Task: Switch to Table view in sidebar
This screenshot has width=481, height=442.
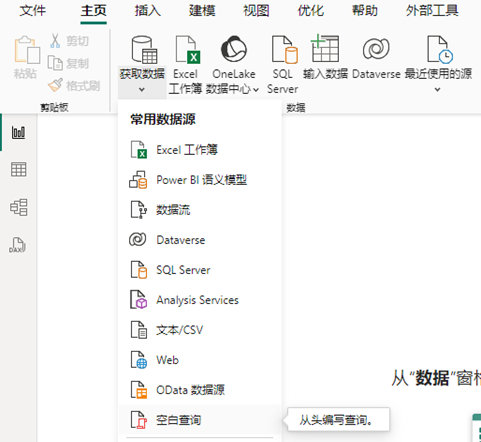Action: [x=18, y=170]
